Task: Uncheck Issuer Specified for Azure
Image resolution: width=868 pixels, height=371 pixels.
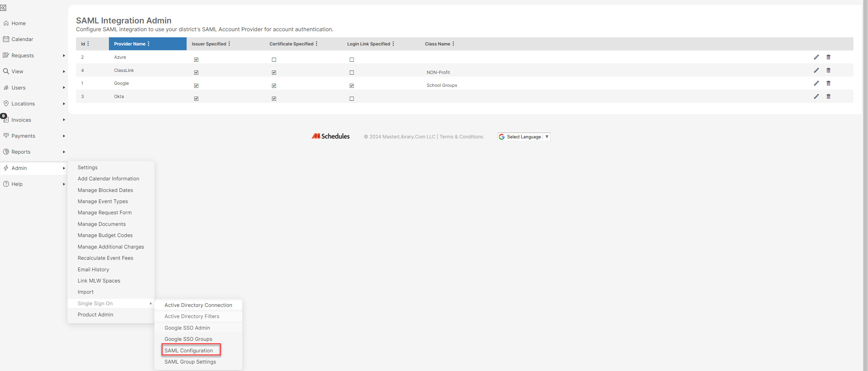Action: click(x=196, y=60)
